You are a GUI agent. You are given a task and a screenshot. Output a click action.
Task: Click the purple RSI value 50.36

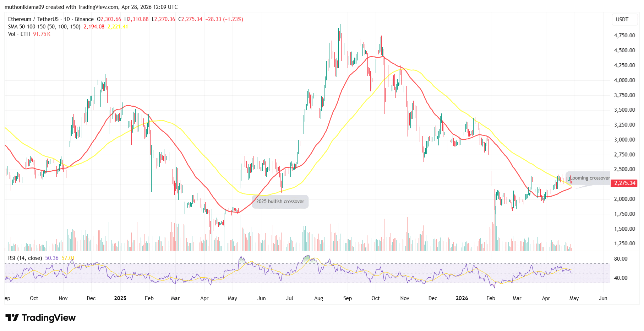click(52, 258)
